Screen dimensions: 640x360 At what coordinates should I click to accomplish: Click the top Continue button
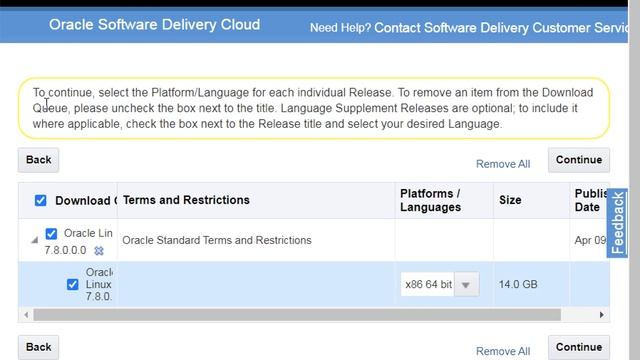579,160
